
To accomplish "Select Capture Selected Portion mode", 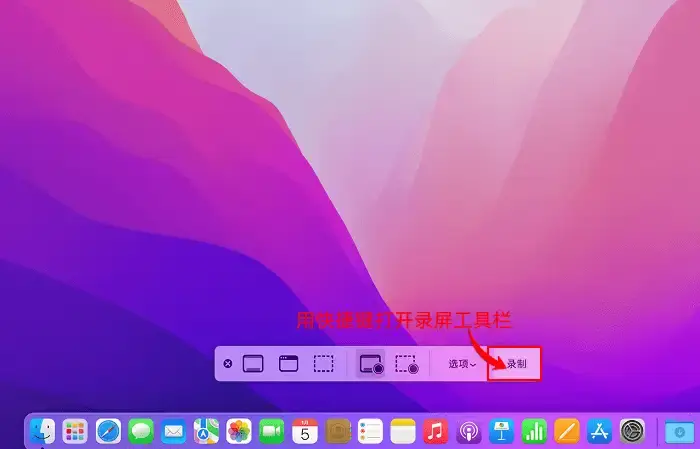I will coord(324,364).
